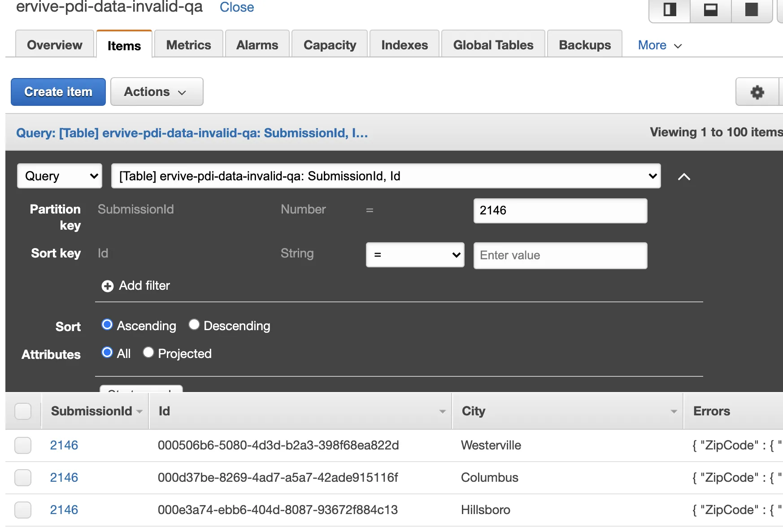The image size is (783, 532).
Task: Open the Actions dropdown menu
Action: 157,92
